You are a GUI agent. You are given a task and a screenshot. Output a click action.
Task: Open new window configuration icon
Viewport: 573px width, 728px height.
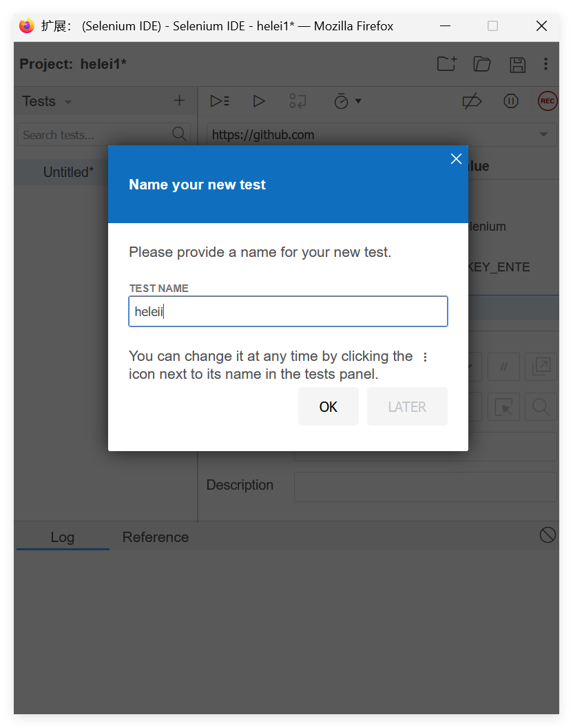541,367
